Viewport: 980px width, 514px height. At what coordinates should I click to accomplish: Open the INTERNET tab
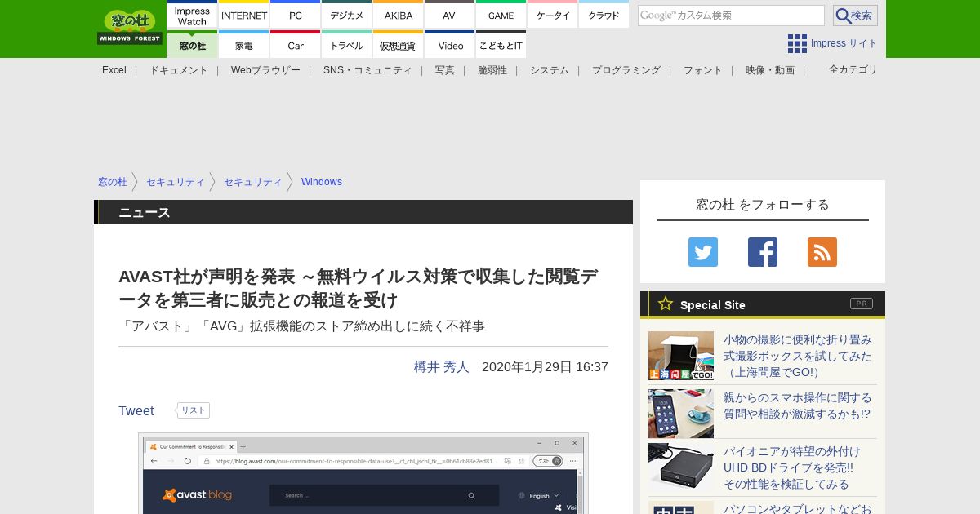coord(244,16)
